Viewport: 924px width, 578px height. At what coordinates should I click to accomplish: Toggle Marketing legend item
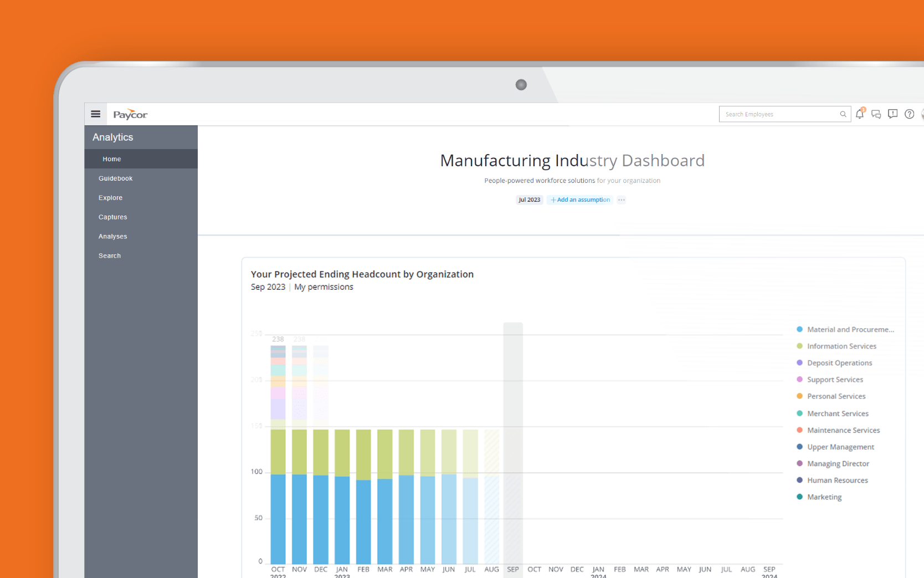[819, 497]
